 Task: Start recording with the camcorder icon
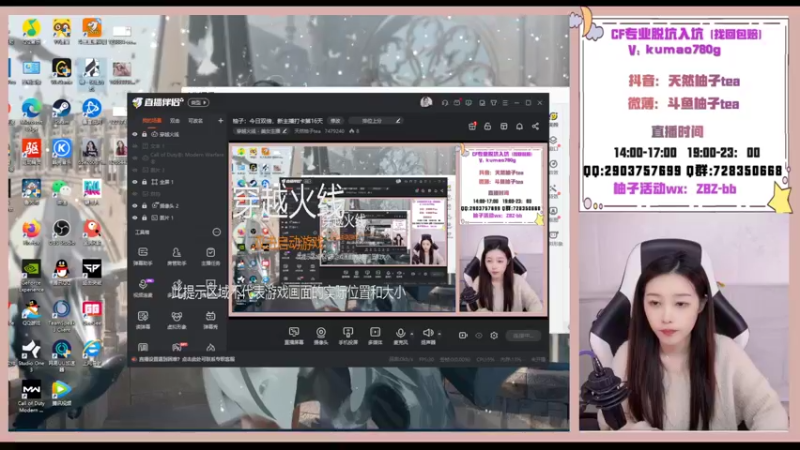pyautogui.click(x=463, y=335)
